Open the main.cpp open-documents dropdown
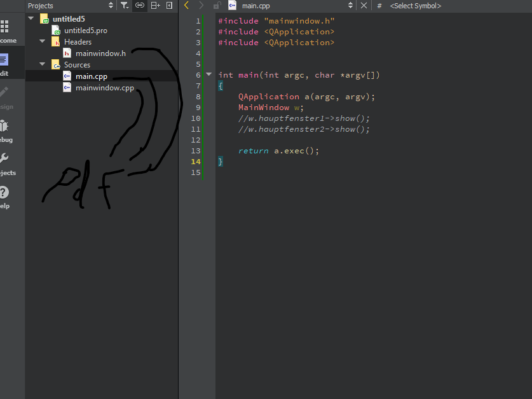 (x=350, y=5)
